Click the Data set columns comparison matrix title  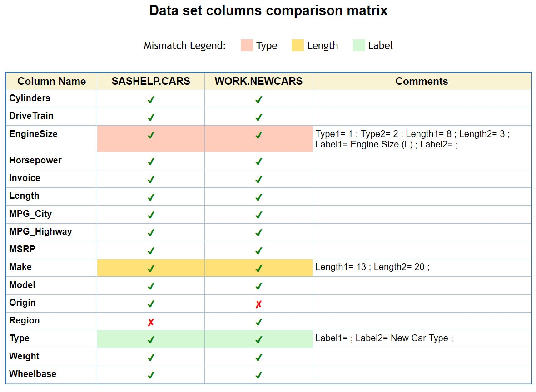pyautogui.click(x=268, y=10)
